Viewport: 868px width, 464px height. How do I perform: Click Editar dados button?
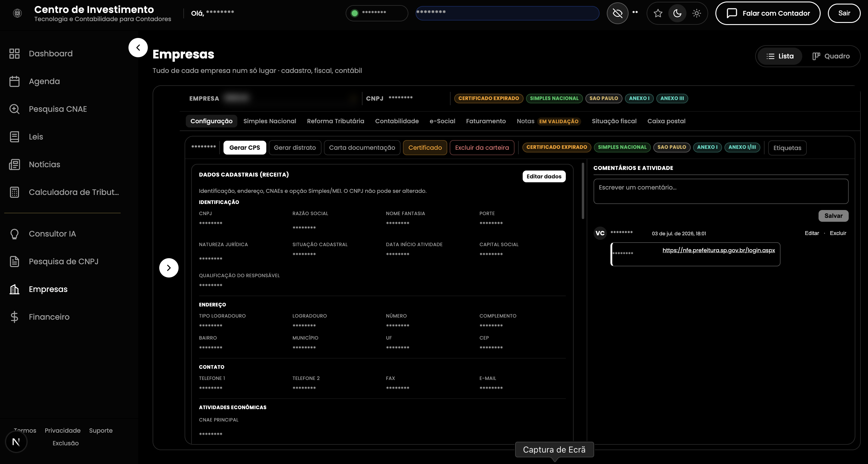pos(544,177)
